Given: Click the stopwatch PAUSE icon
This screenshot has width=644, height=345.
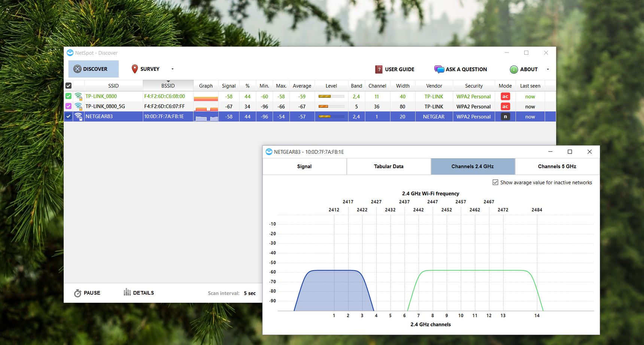Looking at the screenshot, I should point(78,293).
